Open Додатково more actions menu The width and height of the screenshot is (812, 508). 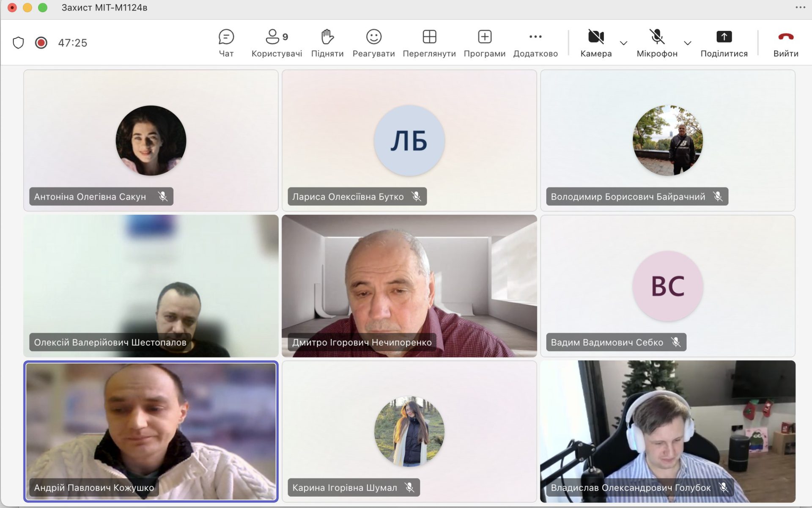[x=535, y=37]
